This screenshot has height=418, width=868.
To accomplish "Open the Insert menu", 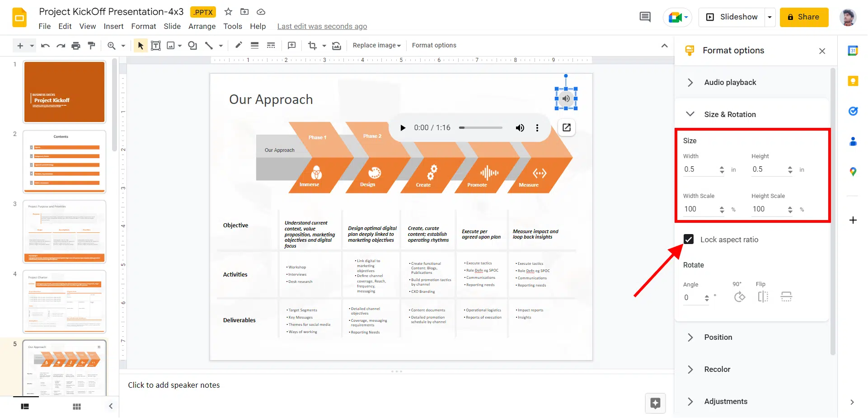I will click(113, 26).
